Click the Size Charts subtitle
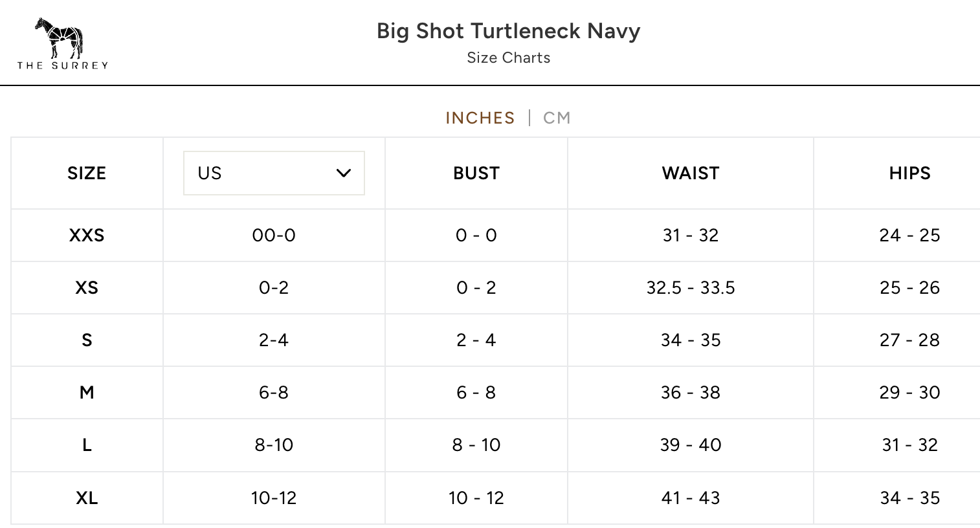The image size is (980, 528). coord(509,58)
